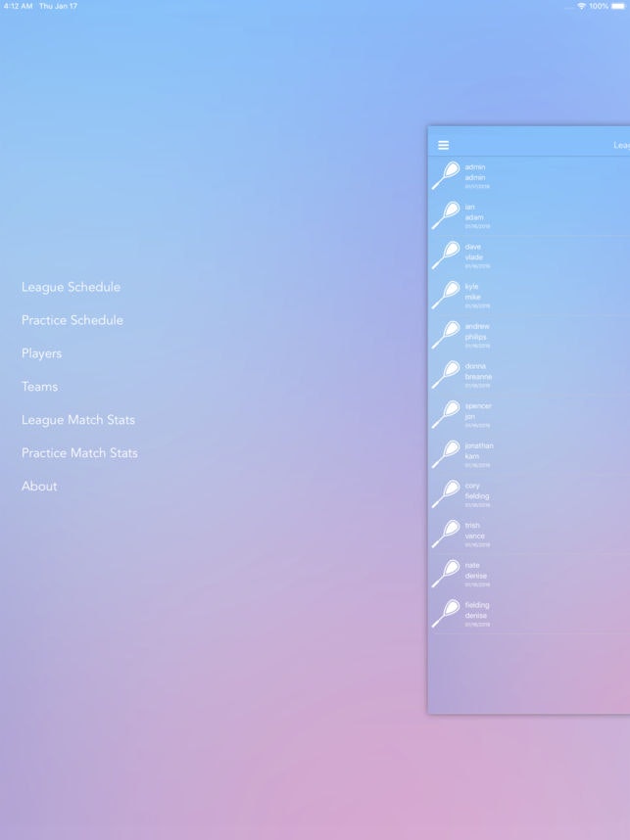Viewport: 630px width, 840px height.
Task: Select player name "philips"
Action: pos(475,337)
